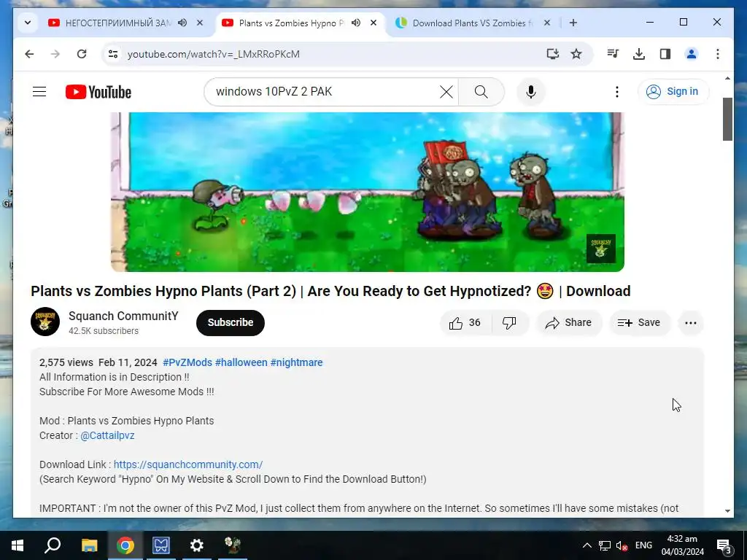This screenshot has height=560, width=747.
Task: Show hidden system tray icons
Action: 587,545
